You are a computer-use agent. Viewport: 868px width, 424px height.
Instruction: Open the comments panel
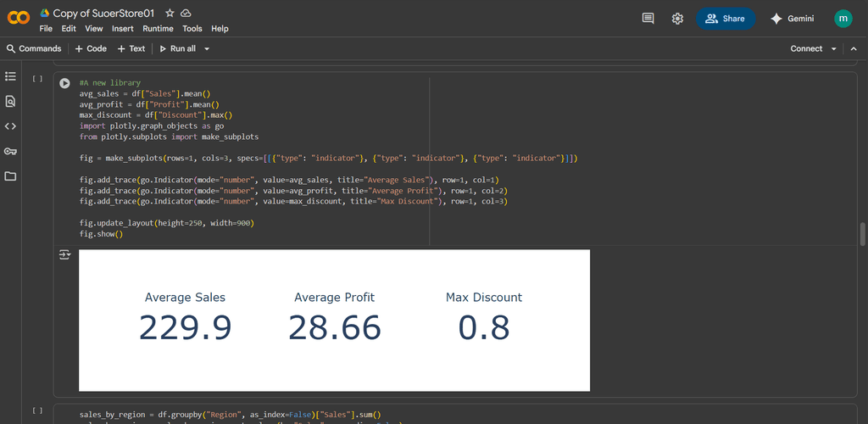648,19
